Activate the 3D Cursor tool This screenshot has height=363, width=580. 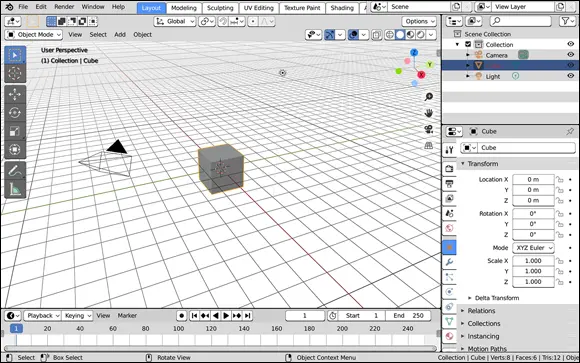tap(15, 73)
